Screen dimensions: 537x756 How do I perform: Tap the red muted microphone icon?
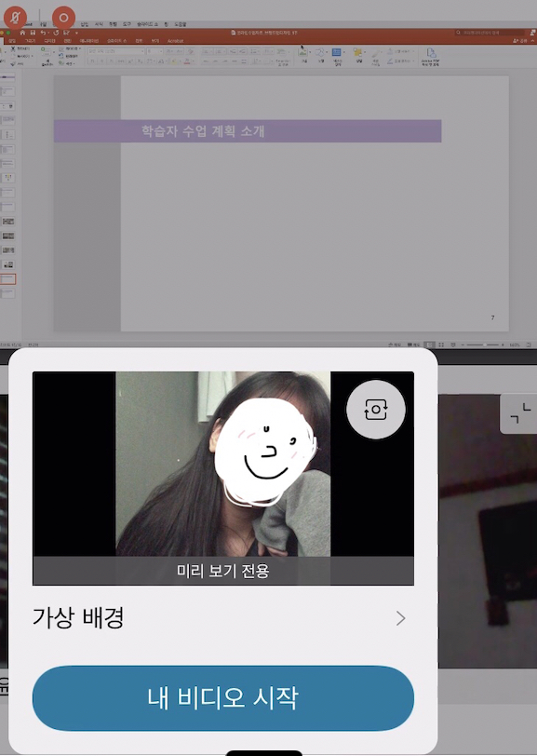tap(15, 19)
